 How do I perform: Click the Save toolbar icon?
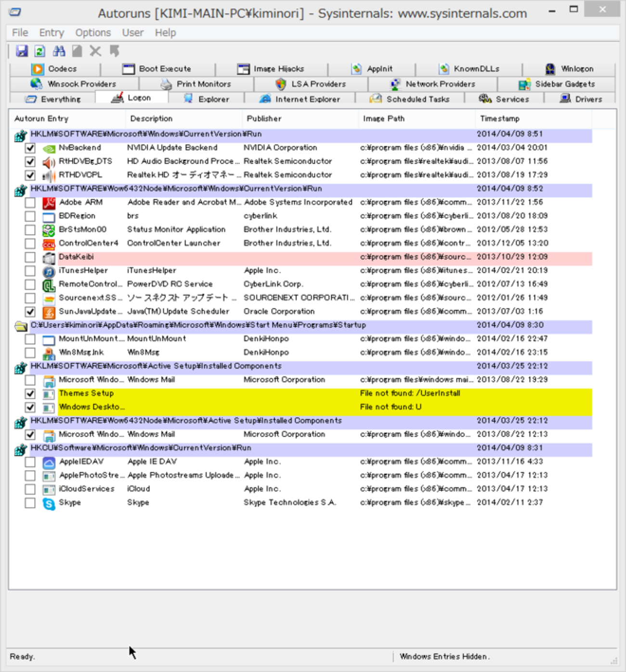(x=22, y=51)
